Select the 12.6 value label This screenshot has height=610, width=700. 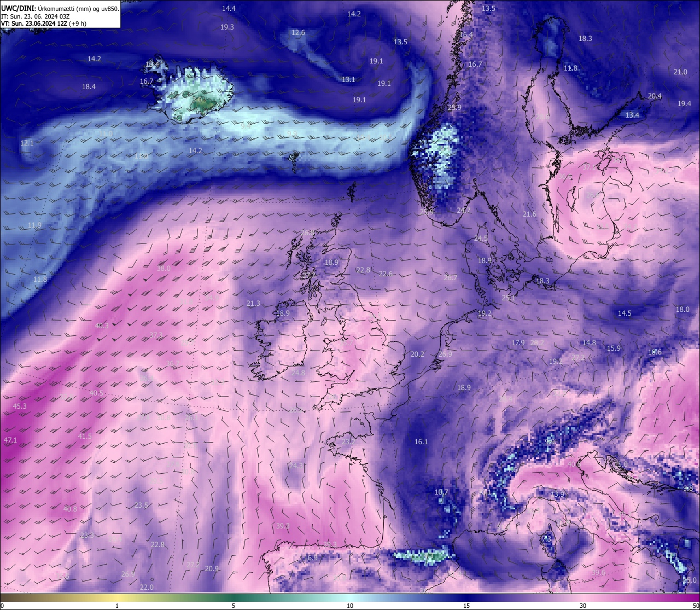298,32
